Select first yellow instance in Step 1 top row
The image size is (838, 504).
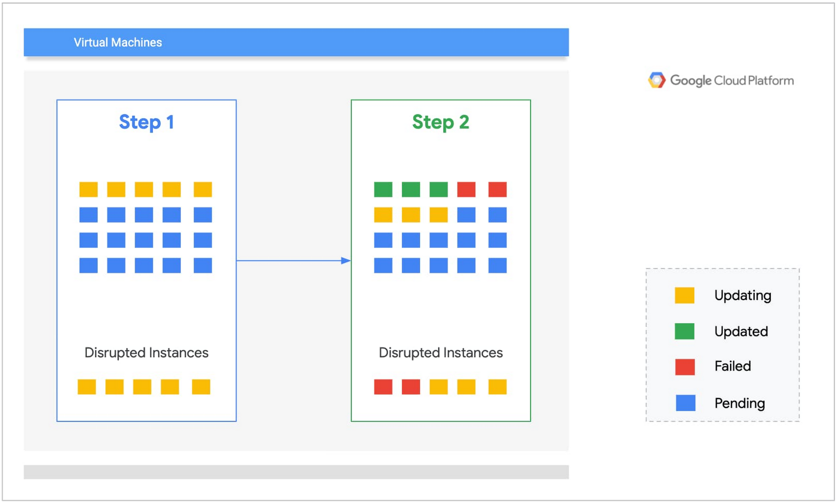[x=89, y=190]
